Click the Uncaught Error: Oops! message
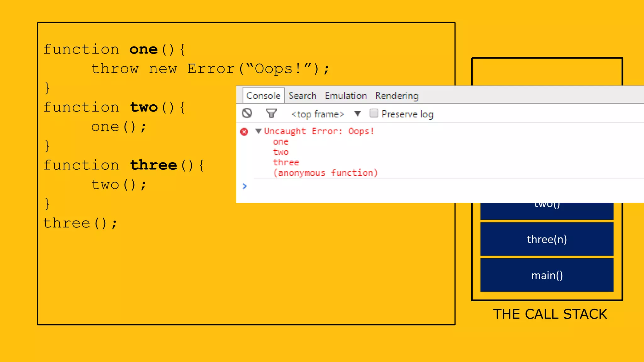The image size is (644, 362). (319, 131)
